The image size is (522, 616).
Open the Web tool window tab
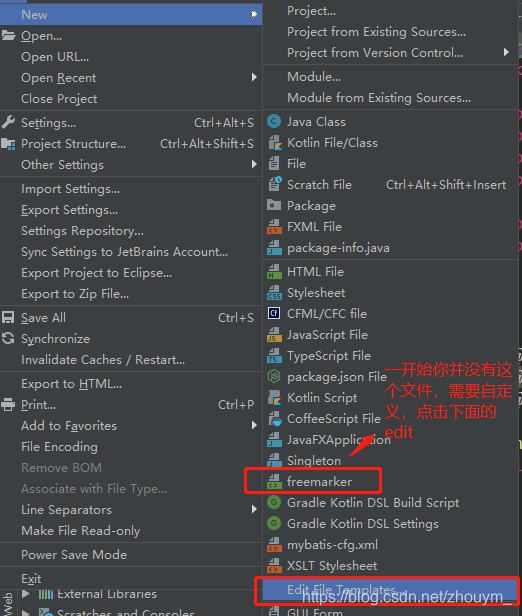click(7, 604)
